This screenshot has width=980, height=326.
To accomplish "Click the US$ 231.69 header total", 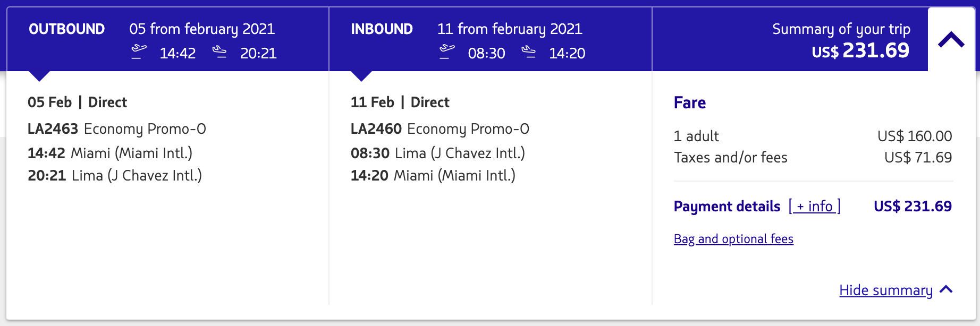I will click(x=860, y=51).
